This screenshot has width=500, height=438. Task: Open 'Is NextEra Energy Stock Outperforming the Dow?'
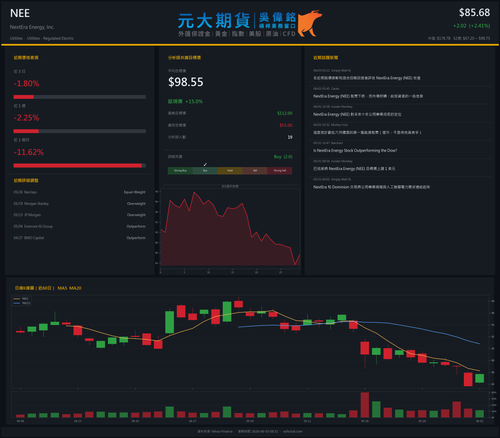point(355,151)
